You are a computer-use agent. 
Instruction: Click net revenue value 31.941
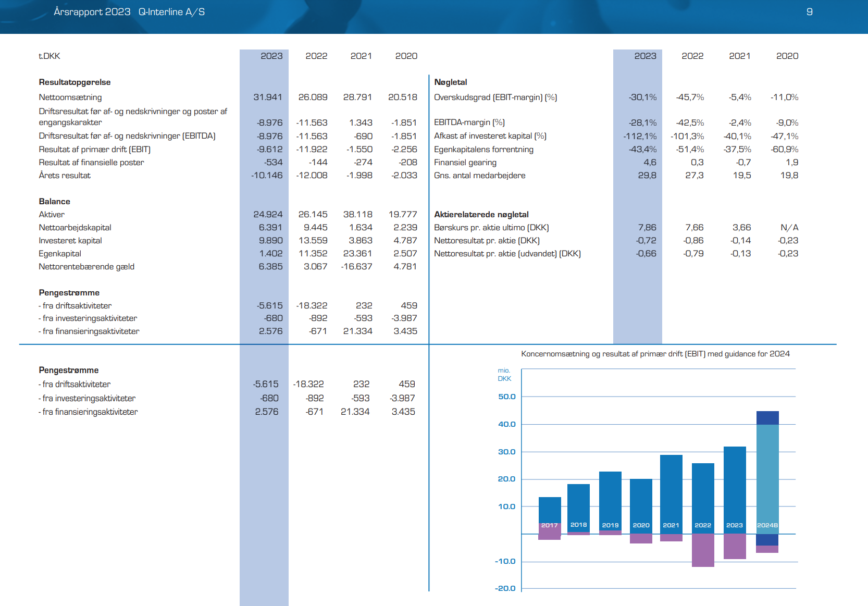pos(268,97)
